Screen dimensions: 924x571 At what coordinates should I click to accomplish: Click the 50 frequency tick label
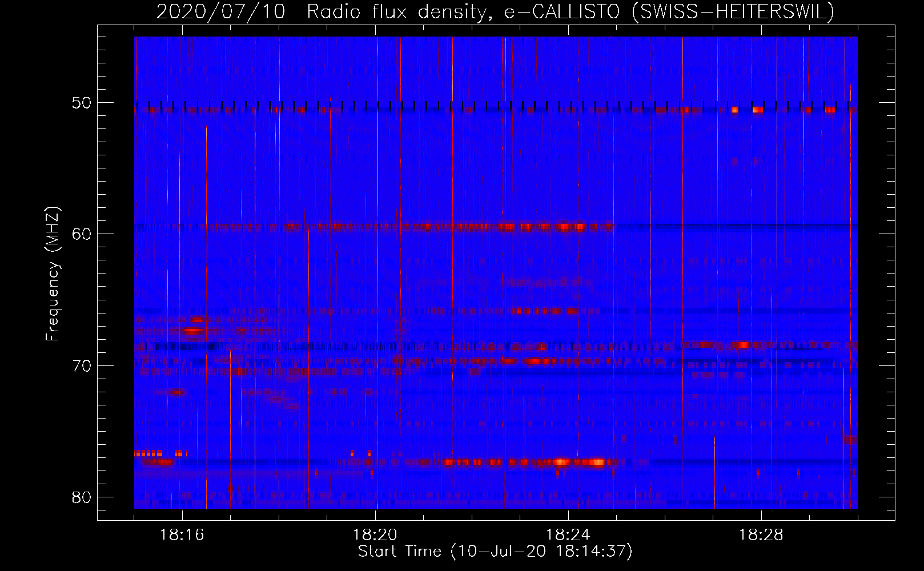82,103
